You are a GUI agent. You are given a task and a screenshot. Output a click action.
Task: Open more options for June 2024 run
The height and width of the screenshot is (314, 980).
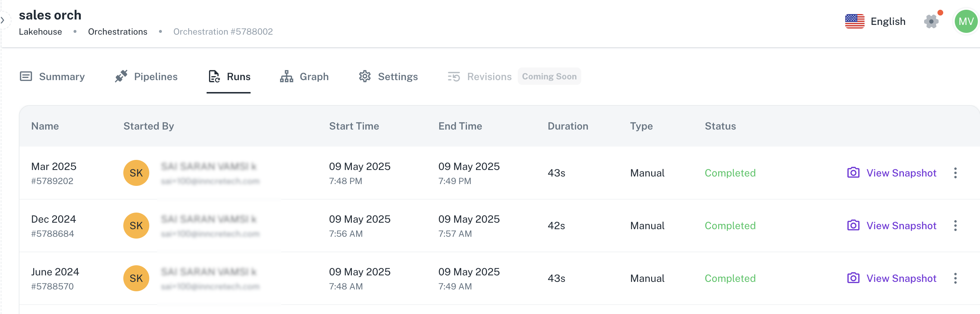coord(955,278)
